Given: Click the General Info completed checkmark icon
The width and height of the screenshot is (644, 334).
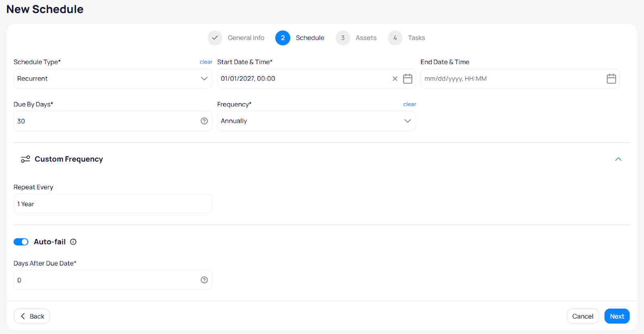Looking at the screenshot, I should pyautogui.click(x=215, y=38).
